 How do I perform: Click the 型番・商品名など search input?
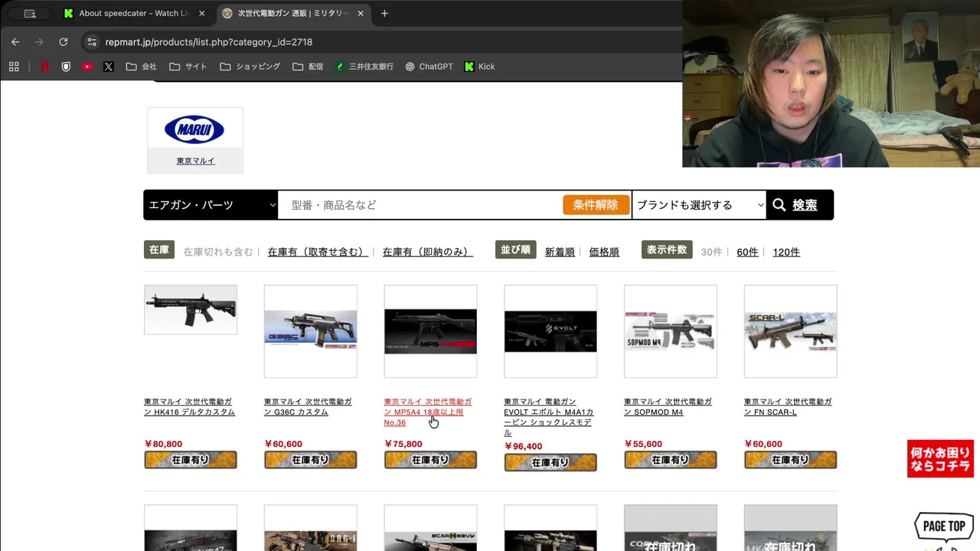click(x=421, y=205)
